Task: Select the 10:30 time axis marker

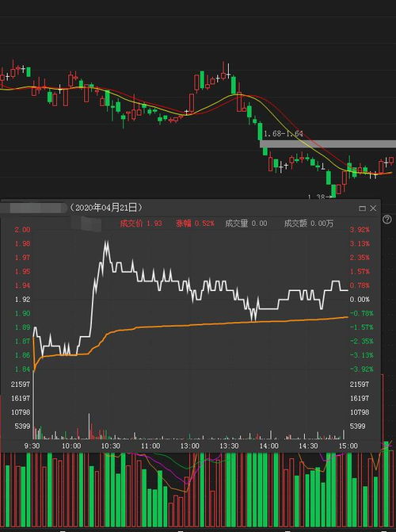Action: click(111, 446)
